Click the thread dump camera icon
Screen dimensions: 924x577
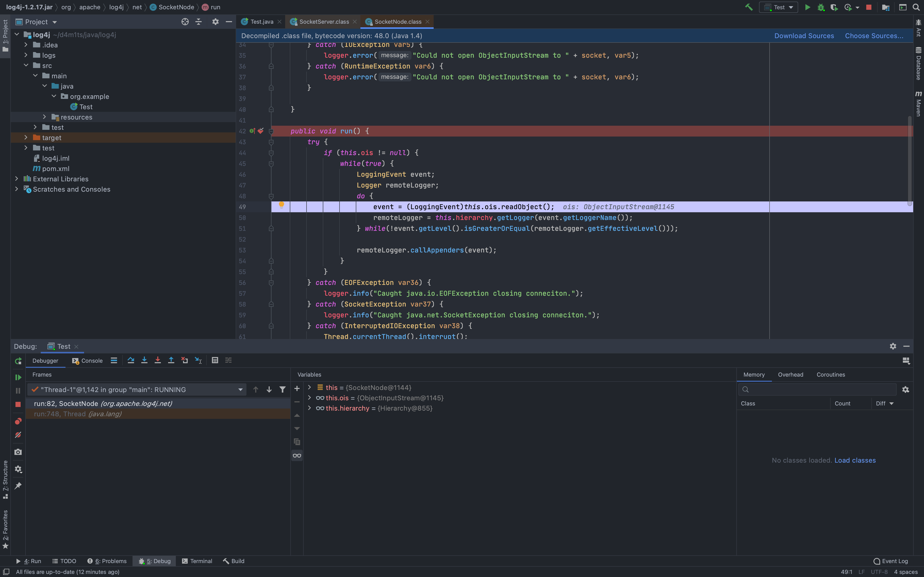tap(18, 452)
